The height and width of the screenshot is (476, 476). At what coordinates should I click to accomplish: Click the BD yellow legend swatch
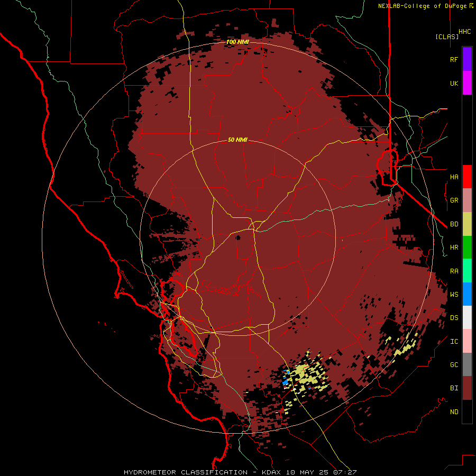(x=467, y=224)
